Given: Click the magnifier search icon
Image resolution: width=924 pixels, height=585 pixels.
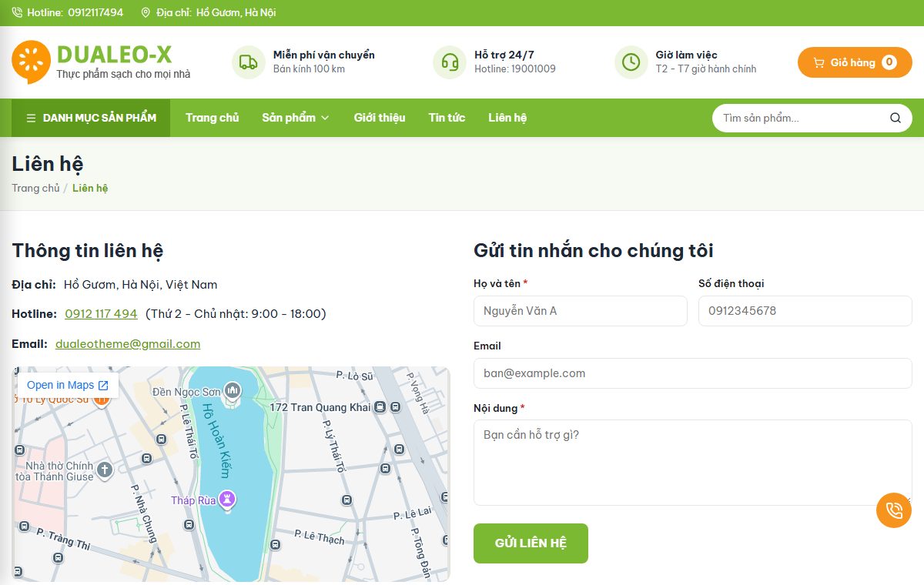Looking at the screenshot, I should tap(895, 118).
